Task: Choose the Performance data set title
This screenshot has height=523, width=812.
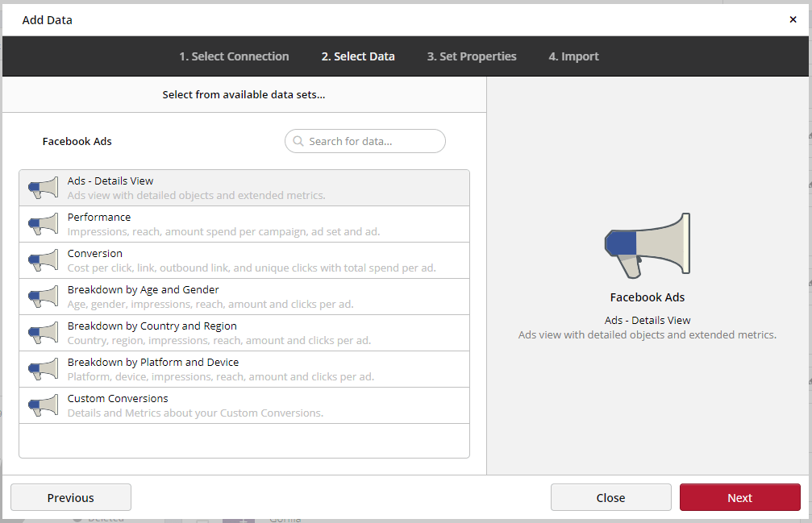Action: [x=99, y=218]
